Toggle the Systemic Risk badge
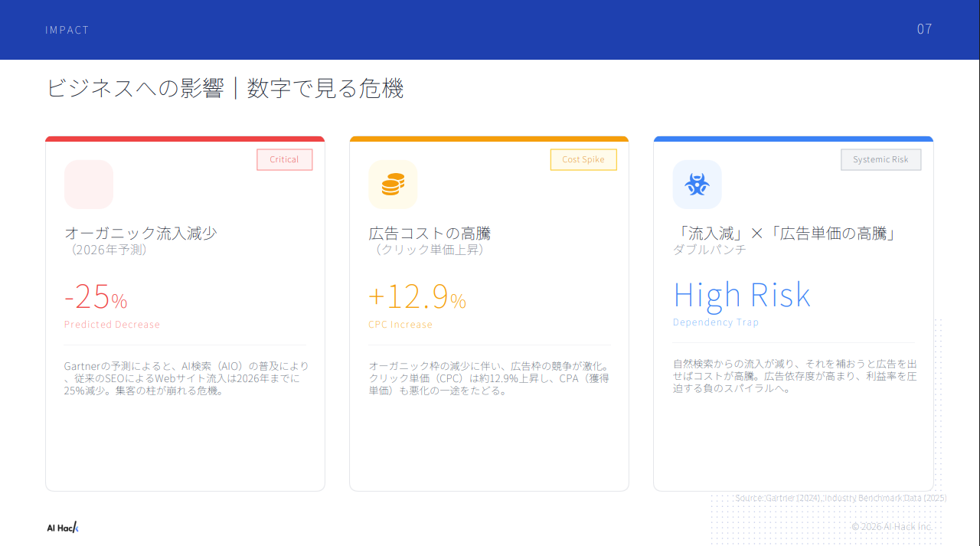 [880, 159]
